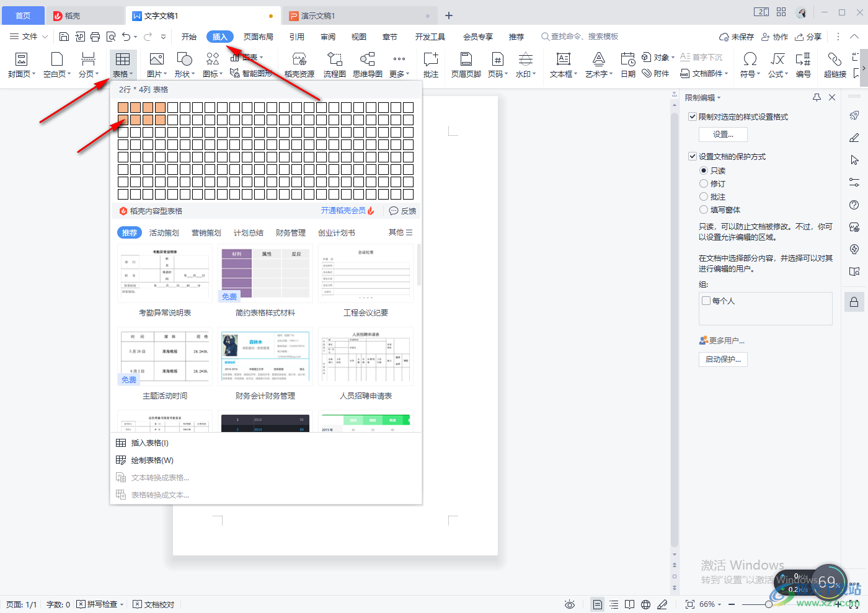Open the help question mark sidebar icon

(854, 205)
